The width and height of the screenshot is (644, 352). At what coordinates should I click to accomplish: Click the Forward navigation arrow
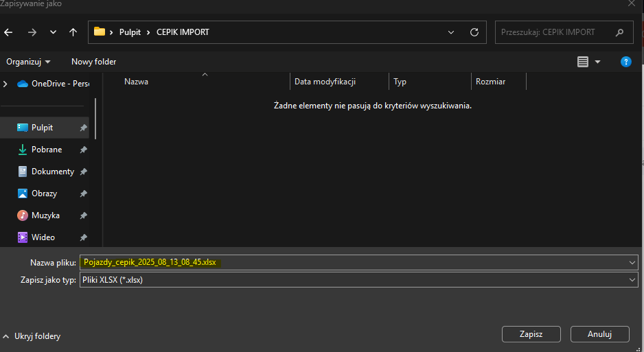32,32
